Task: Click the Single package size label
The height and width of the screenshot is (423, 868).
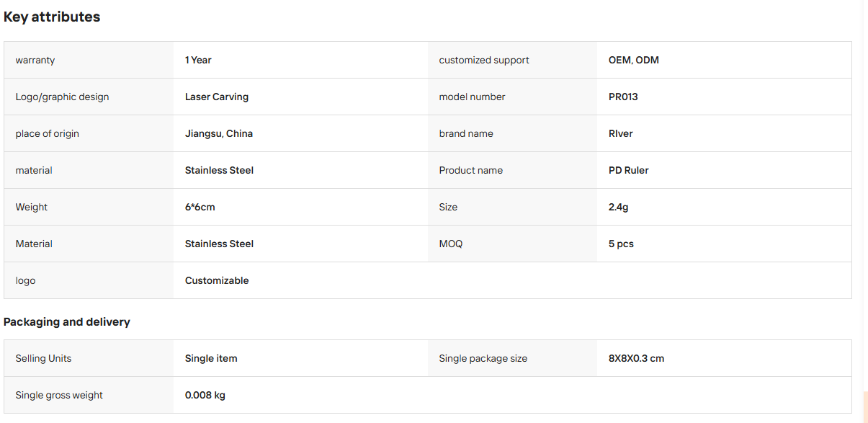Action: (483, 358)
